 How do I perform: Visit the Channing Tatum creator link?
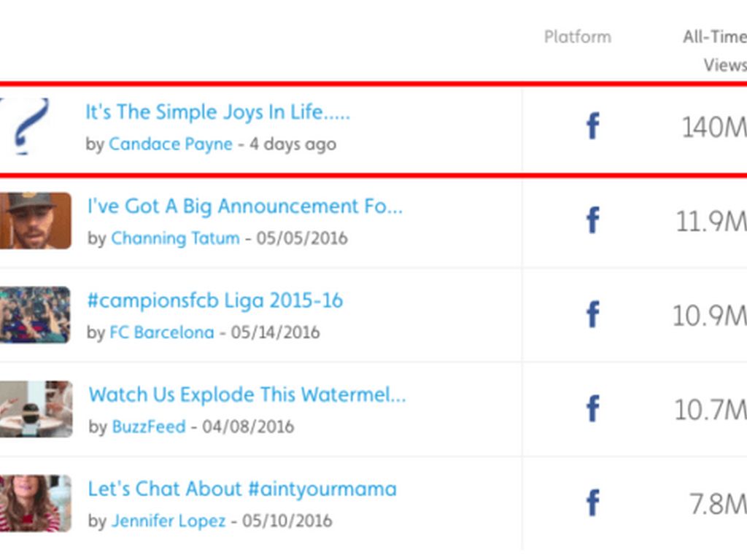175,238
